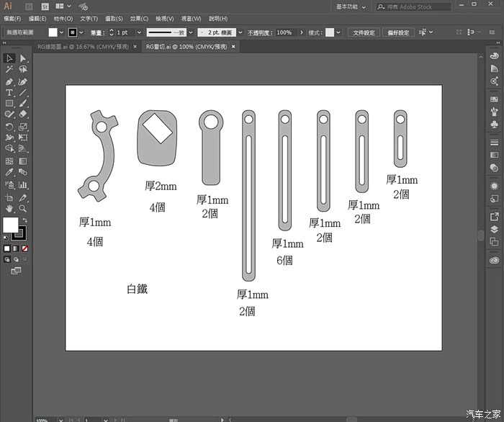Screen dimensions: 504x422
Task: Open the Layers panel icon
Action: (x=494, y=229)
